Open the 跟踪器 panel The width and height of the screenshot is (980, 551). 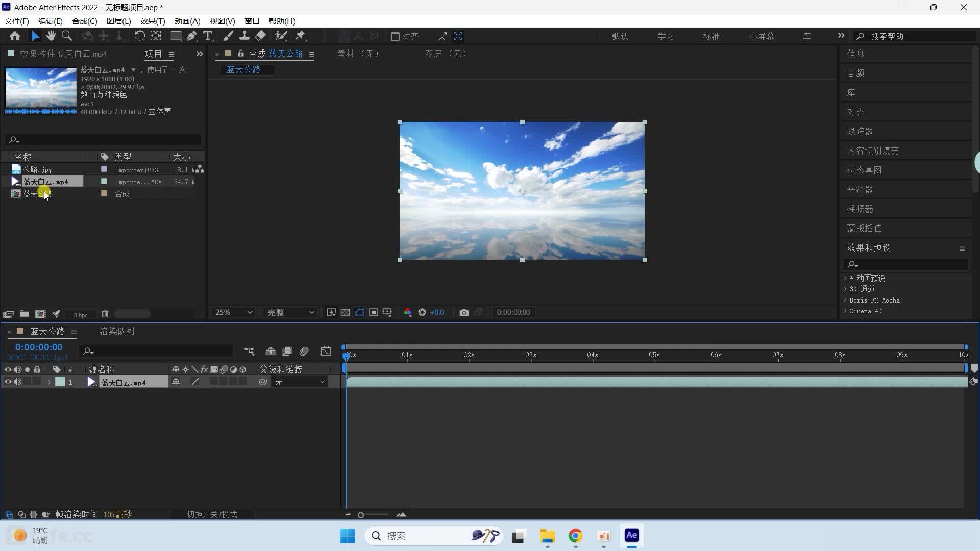(x=860, y=131)
